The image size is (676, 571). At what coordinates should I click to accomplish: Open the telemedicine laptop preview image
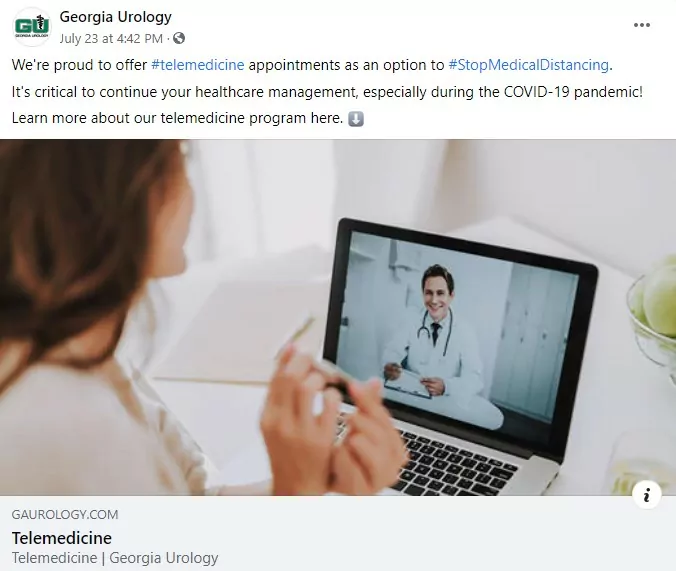click(338, 317)
